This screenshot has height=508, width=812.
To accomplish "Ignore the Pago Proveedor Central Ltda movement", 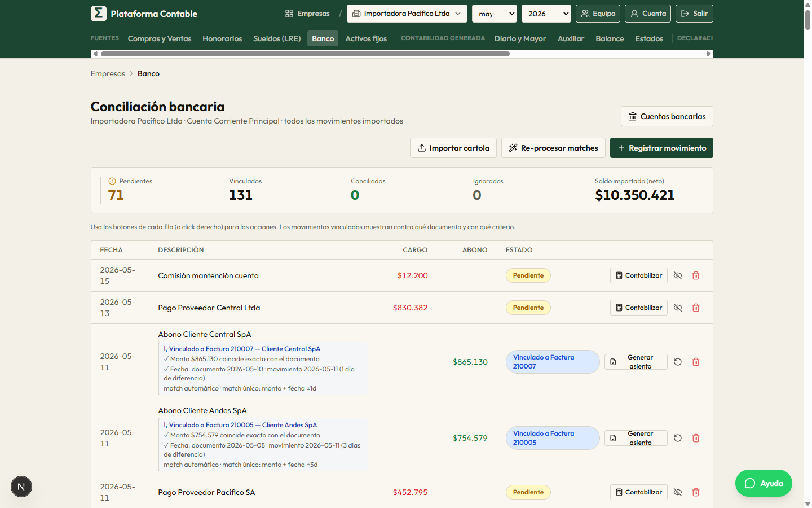I will pos(678,308).
